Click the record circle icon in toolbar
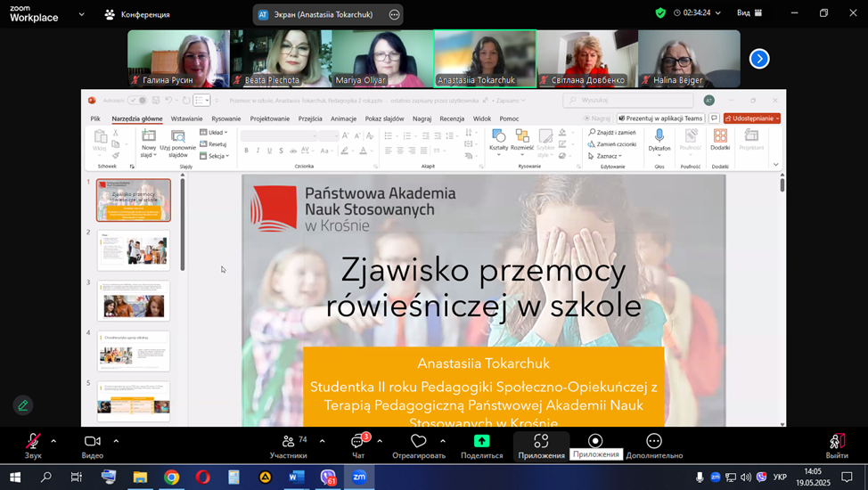The width and height of the screenshot is (868, 490). click(595, 441)
